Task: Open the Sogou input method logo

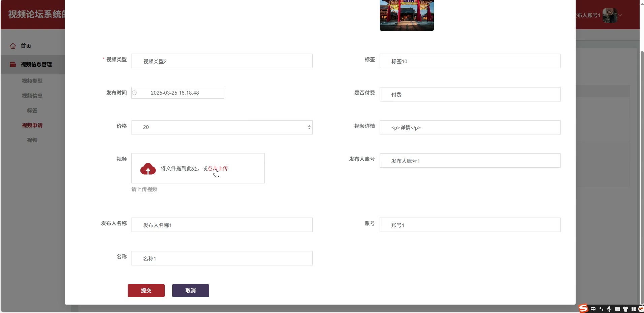Action: tap(583, 309)
